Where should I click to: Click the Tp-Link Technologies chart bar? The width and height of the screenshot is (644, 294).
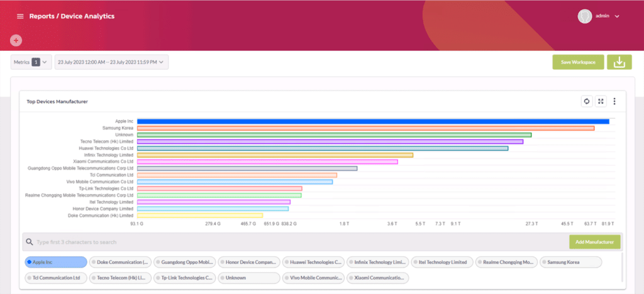pyautogui.click(x=219, y=188)
